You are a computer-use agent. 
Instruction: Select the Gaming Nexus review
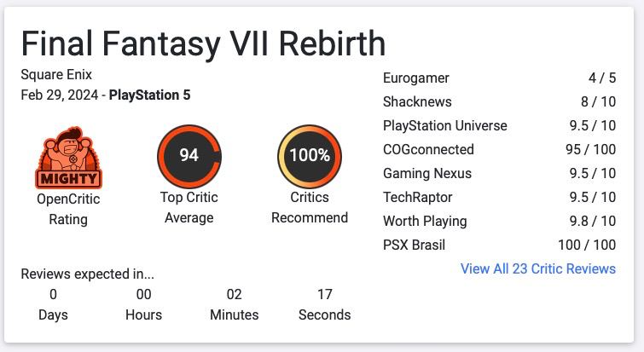pos(427,173)
